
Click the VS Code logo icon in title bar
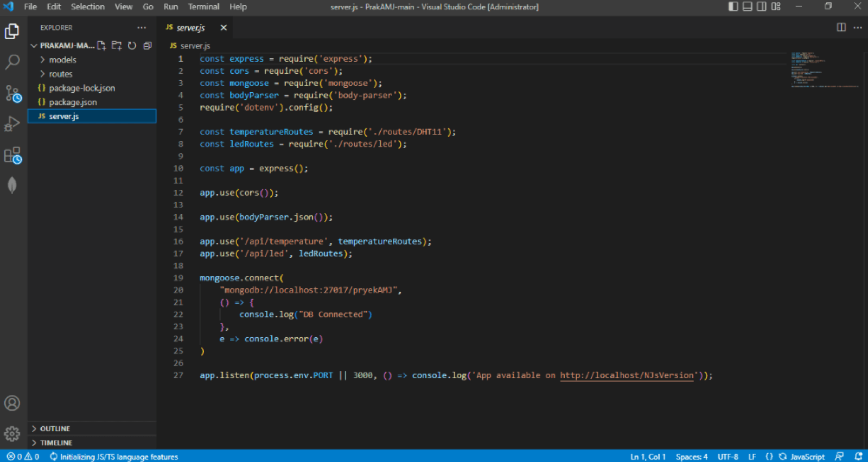point(9,7)
